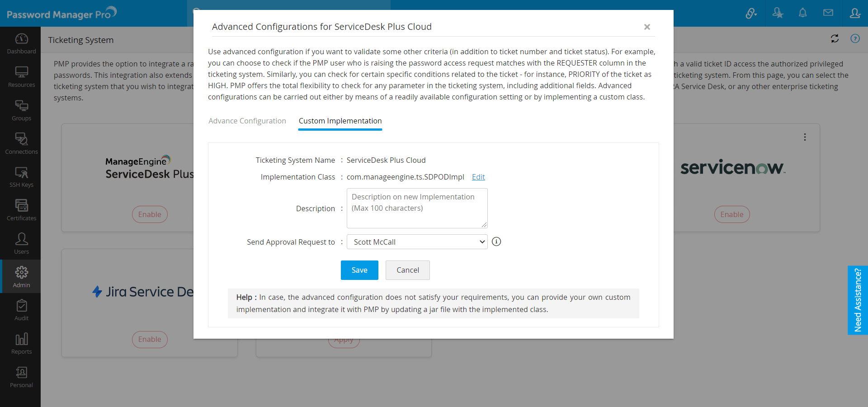868x407 pixels.
Task: Open Certificates section
Action: [x=21, y=210]
